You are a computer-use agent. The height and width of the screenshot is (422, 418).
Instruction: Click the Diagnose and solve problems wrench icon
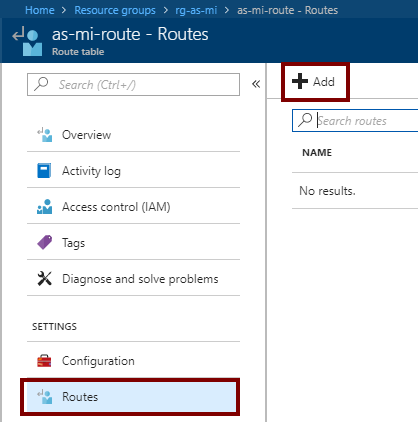click(45, 278)
